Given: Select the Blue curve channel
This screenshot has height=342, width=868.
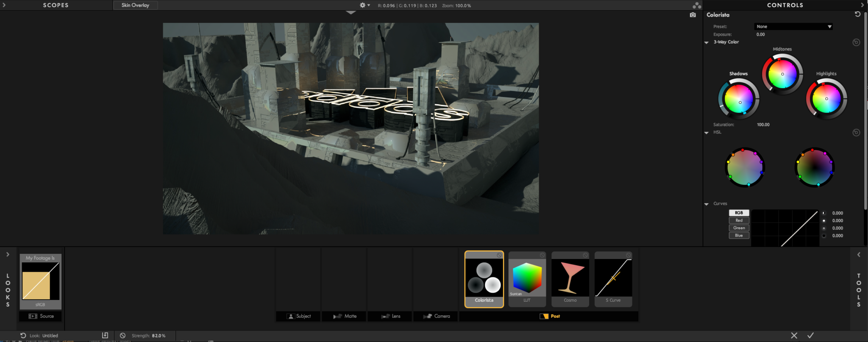Looking at the screenshot, I should (739, 236).
